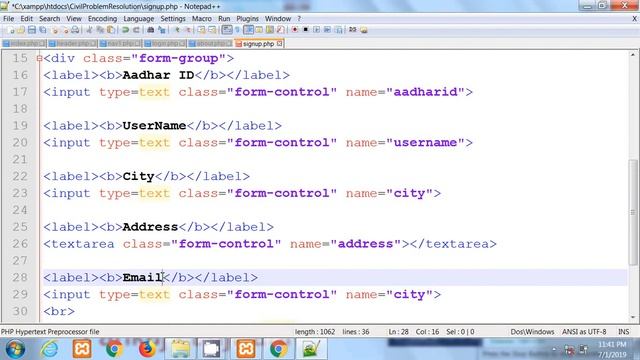The height and width of the screenshot is (360, 640).
Task: Toggle Word Wrap toolbar button
Action: tap(227, 30)
